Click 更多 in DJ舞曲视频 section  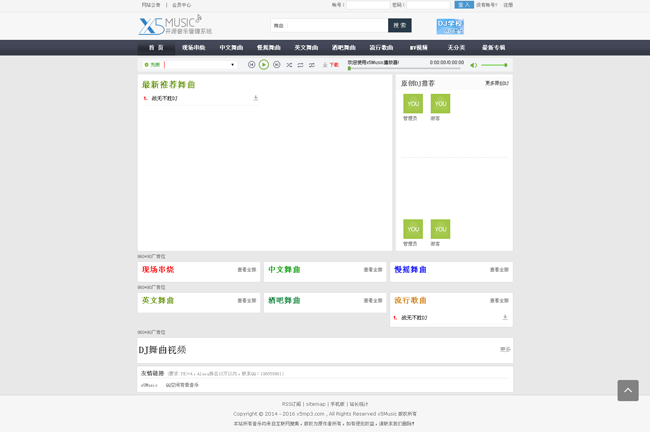click(x=505, y=349)
